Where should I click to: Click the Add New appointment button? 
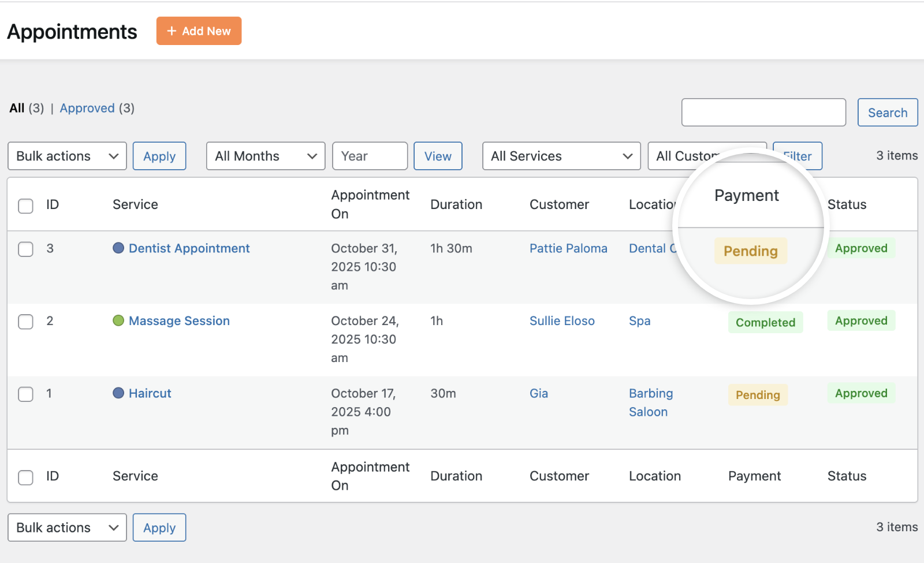click(x=199, y=31)
